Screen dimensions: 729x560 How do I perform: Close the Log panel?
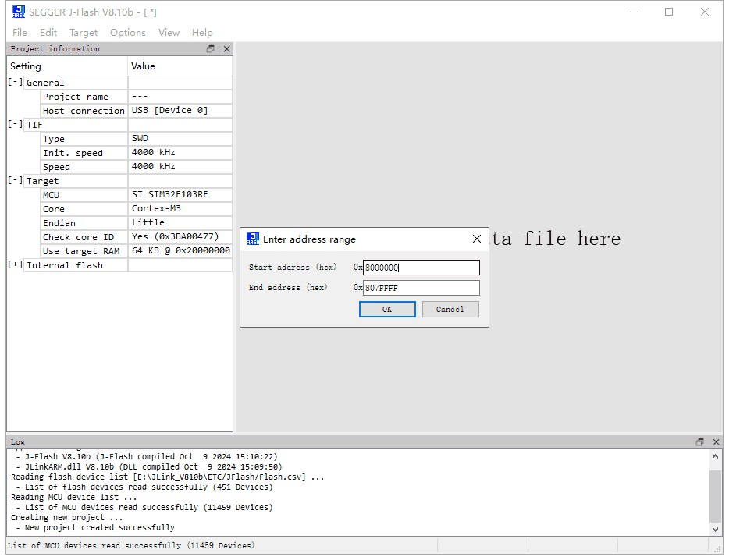716,441
